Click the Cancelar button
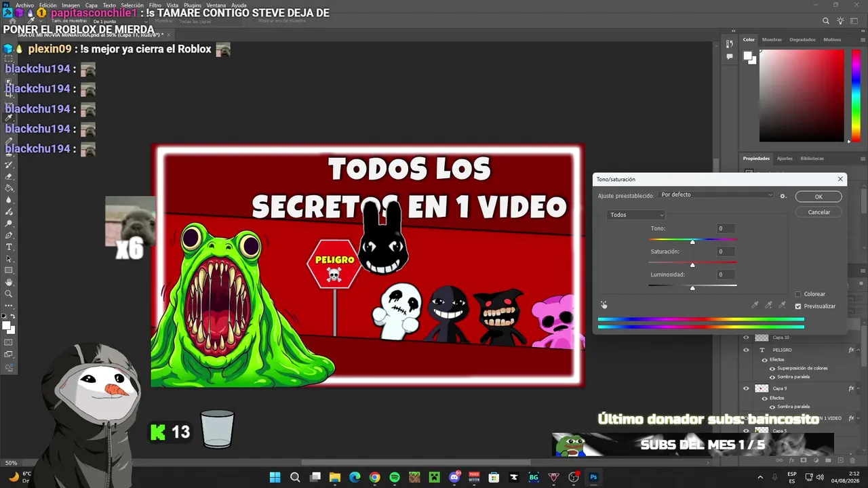 pyautogui.click(x=818, y=212)
